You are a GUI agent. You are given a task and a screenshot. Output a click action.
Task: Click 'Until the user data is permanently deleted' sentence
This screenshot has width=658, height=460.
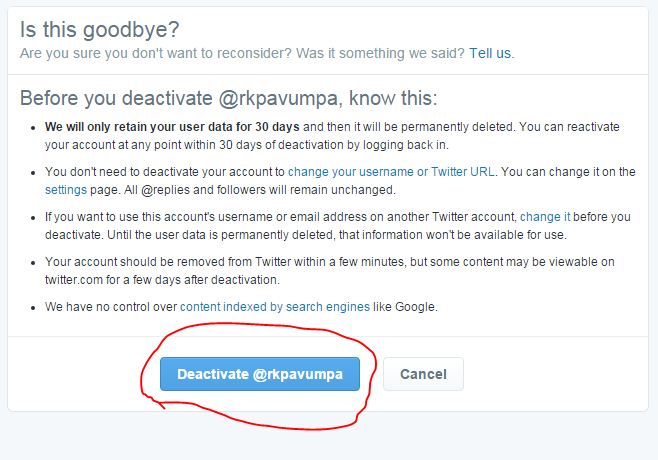(337, 235)
